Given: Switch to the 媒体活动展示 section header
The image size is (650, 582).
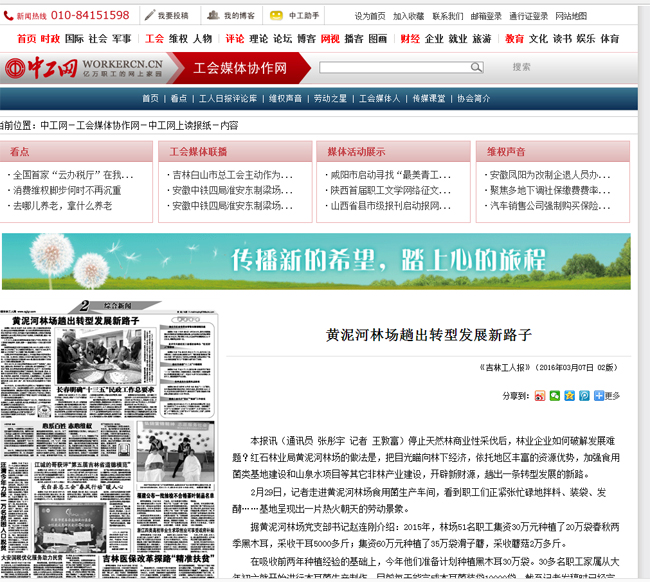Looking at the screenshot, I should click(350, 152).
